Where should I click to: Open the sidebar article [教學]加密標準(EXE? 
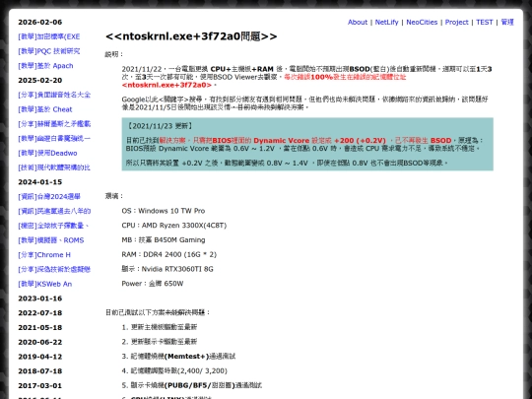tap(49, 36)
